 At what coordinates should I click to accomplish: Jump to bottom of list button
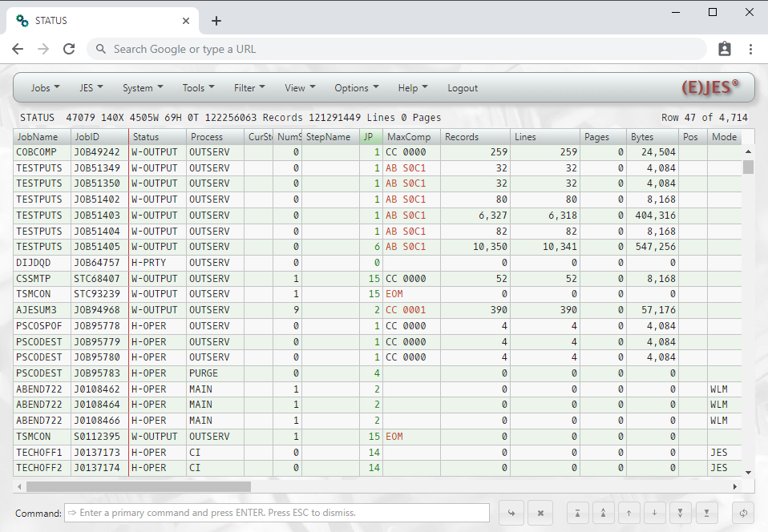pyautogui.click(x=706, y=513)
